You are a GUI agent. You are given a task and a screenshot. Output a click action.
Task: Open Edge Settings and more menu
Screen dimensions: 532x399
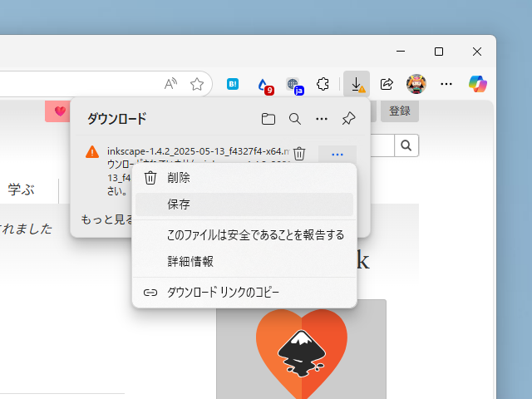[x=446, y=84]
